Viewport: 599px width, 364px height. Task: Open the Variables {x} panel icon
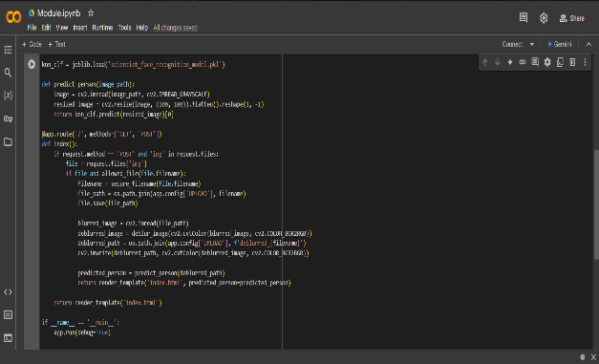pos(8,96)
